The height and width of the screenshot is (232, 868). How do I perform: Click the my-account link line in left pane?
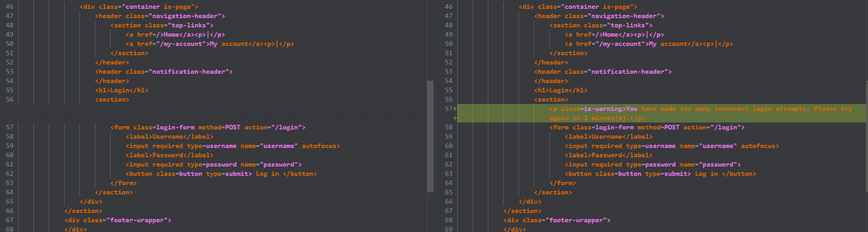click(x=210, y=44)
